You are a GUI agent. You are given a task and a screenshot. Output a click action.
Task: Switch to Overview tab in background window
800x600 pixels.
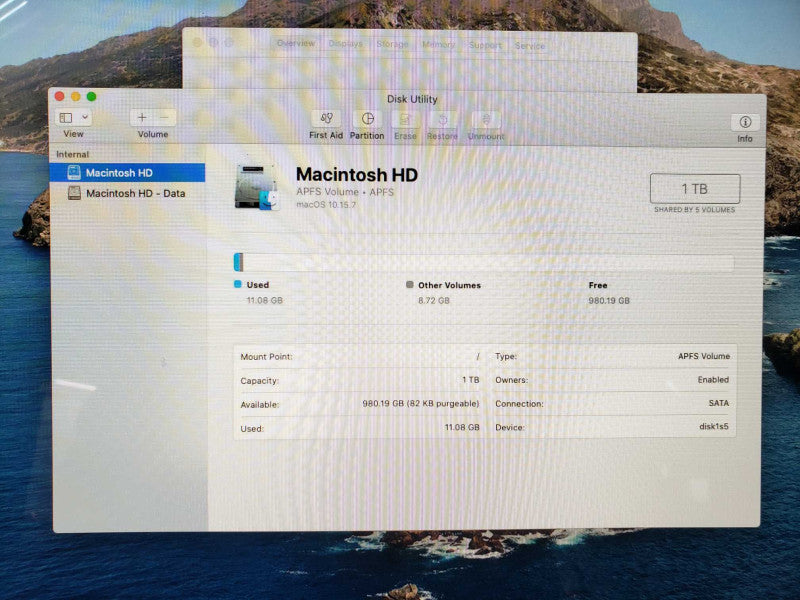[x=296, y=43]
